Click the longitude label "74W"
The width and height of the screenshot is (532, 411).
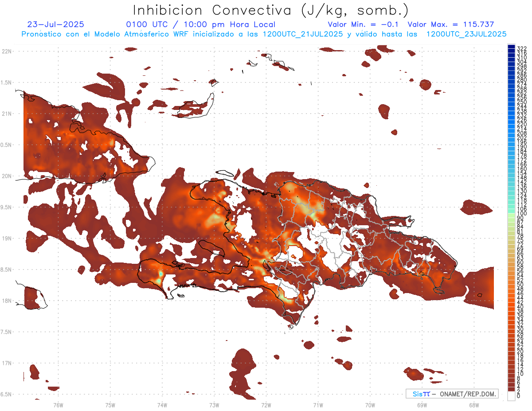coord(162,405)
